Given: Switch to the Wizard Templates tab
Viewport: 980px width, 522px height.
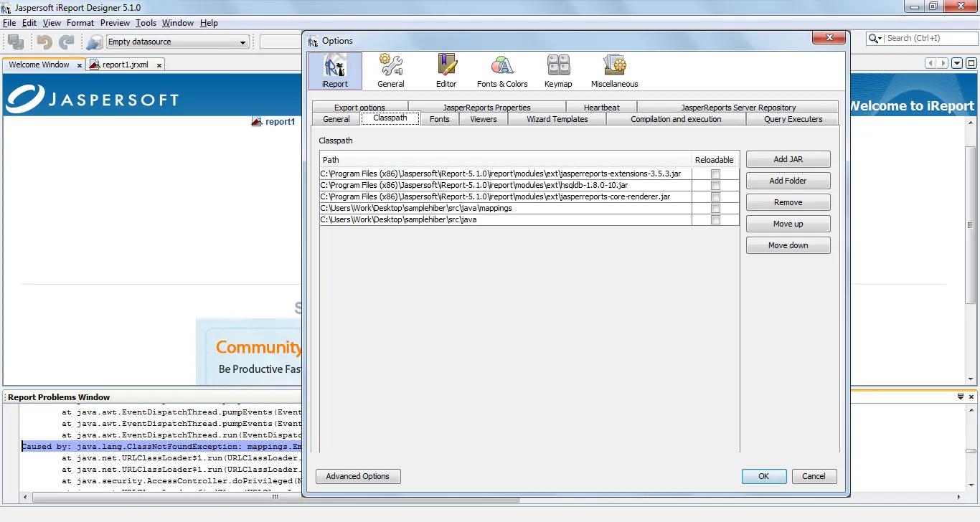Looking at the screenshot, I should tap(557, 119).
